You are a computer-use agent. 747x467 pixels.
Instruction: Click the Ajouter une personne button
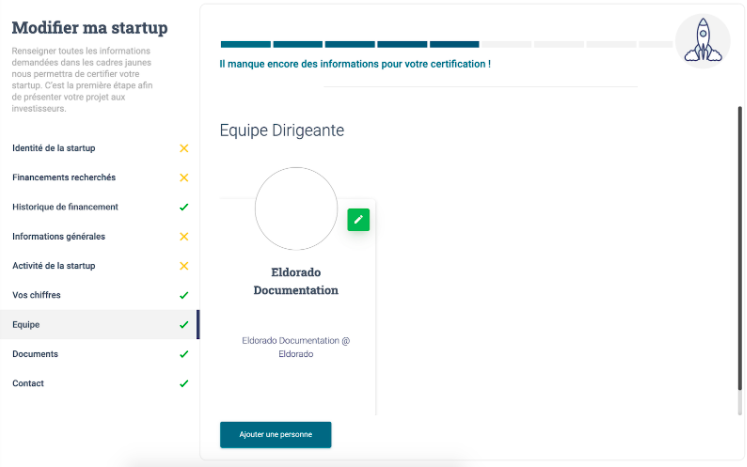[275, 435]
